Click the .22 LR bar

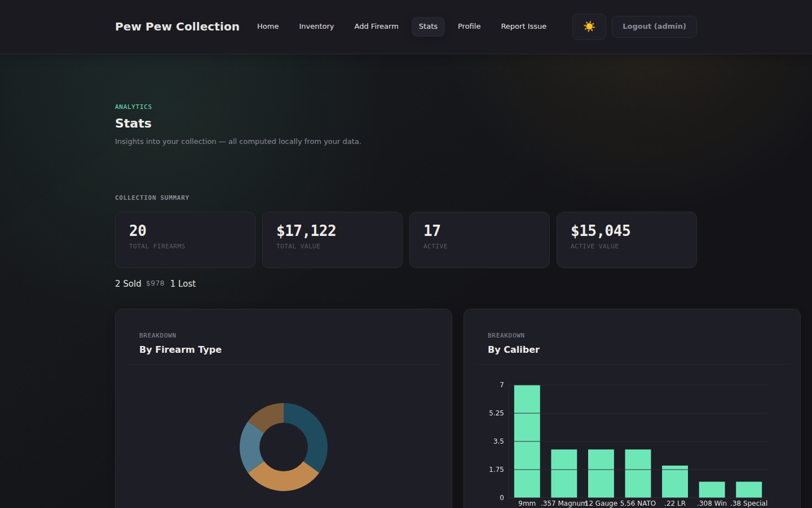[675, 481]
